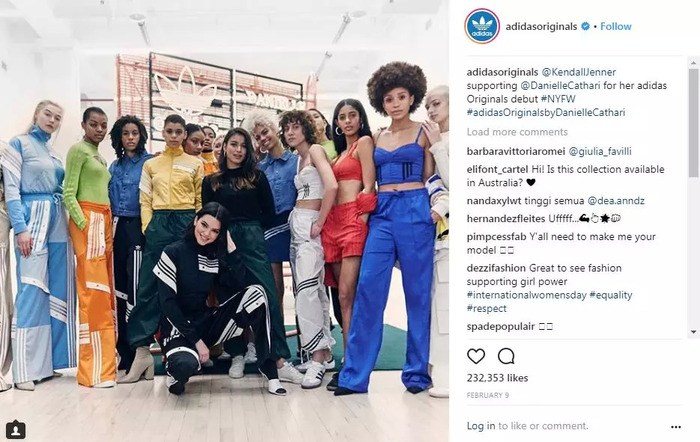
Task: Open comments via speech bubble icon
Action: pyautogui.click(x=506, y=356)
